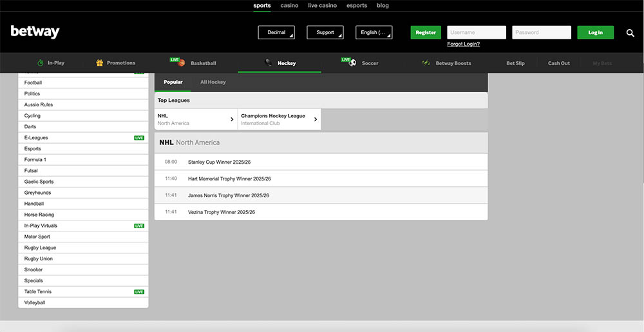The image size is (644, 332).
Task: Select Volleyball in the sports list
Action: click(83, 303)
